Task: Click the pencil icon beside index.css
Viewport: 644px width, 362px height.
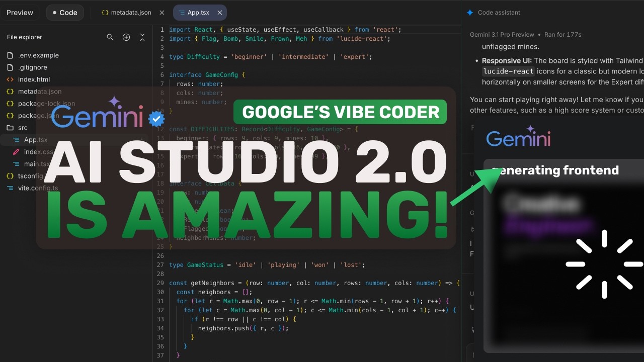Action: 16,152
